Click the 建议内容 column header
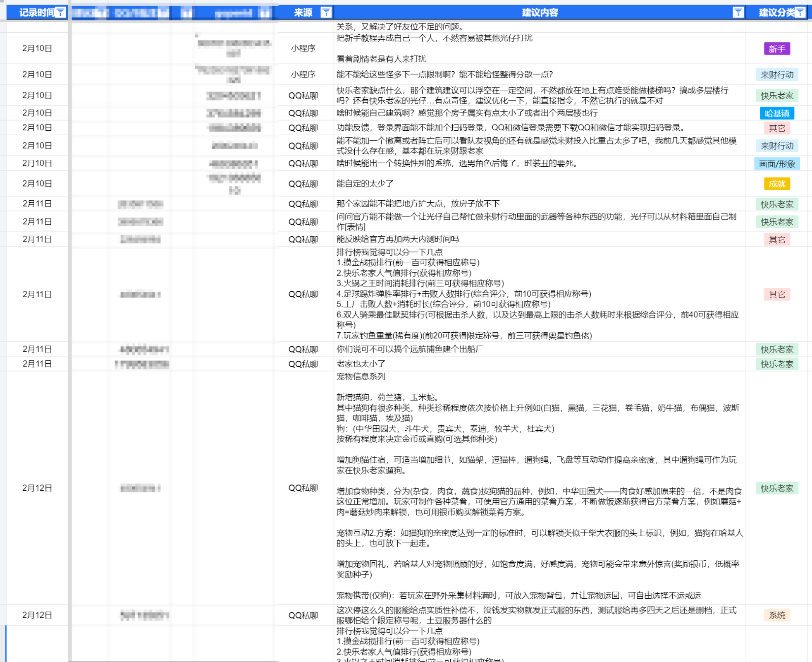 (540, 12)
